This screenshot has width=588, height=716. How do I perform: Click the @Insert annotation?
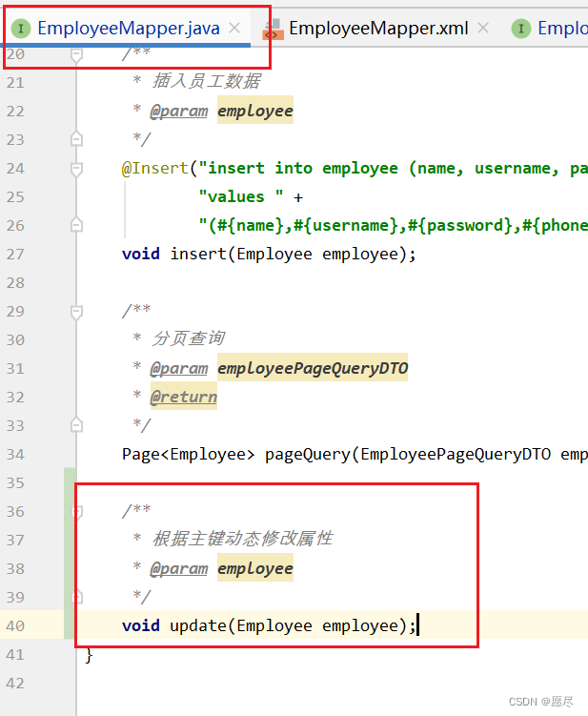pos(154,169)
